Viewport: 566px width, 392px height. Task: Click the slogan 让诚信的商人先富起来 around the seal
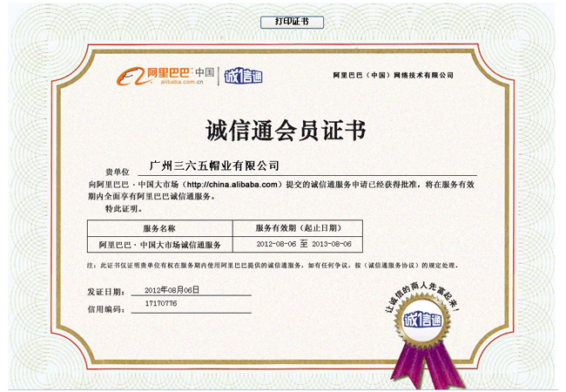tap(422, 297)
